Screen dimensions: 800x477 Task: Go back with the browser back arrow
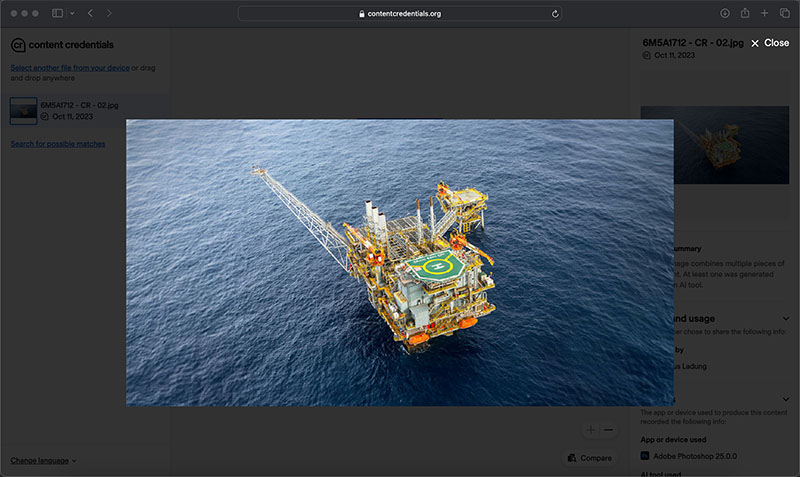(x=90, y=13)
